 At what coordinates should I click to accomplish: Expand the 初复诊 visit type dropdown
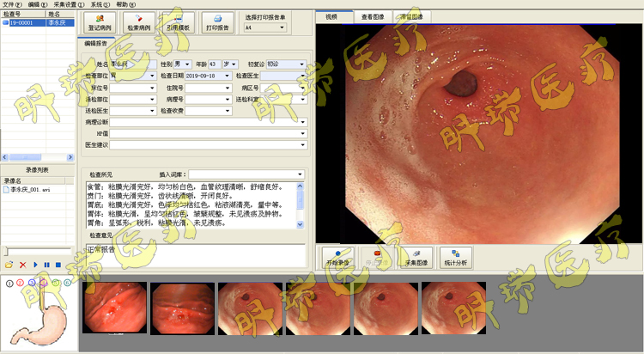pyautogui.click(x=302, y=64)
